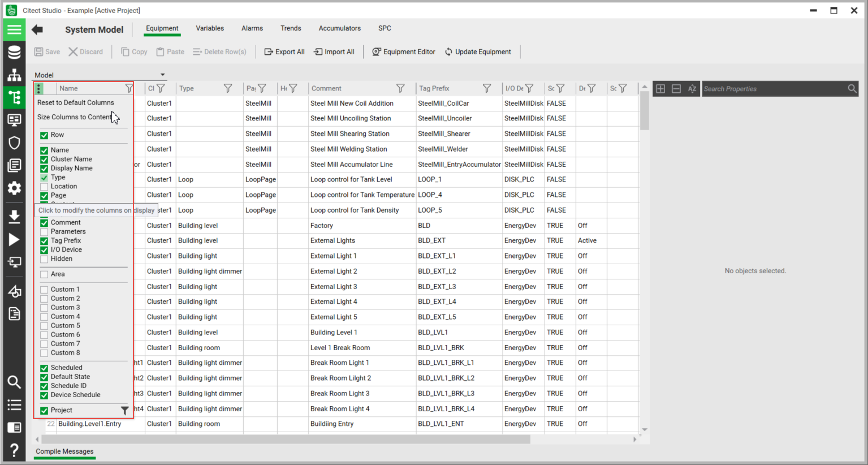Open the Name column filter funnel
This screenshot has width=868, height=465.
(129, 88)
